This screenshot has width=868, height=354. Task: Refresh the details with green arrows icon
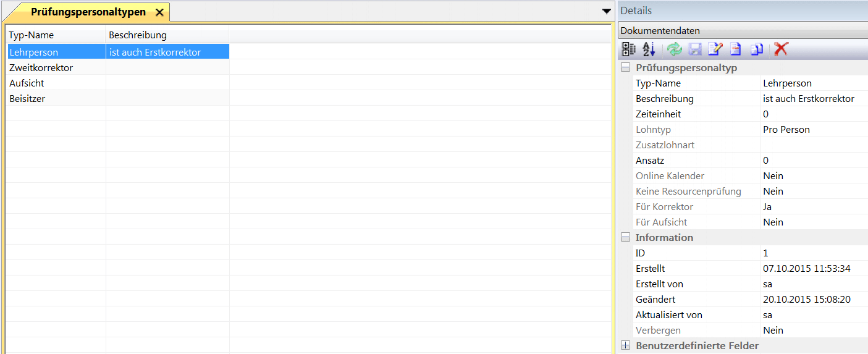click(x=674, y=49)
